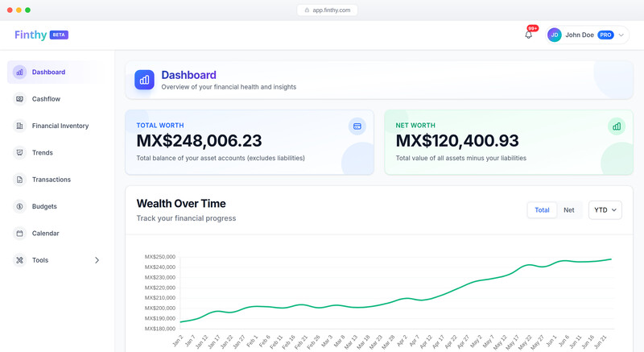Click the Jun 21 date label

click(x=600, y=342)
